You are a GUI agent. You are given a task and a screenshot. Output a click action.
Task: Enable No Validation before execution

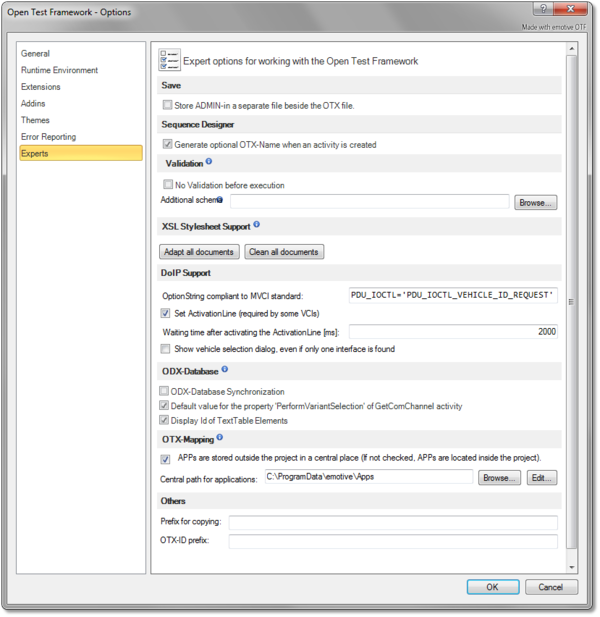[x=167, y=185]
